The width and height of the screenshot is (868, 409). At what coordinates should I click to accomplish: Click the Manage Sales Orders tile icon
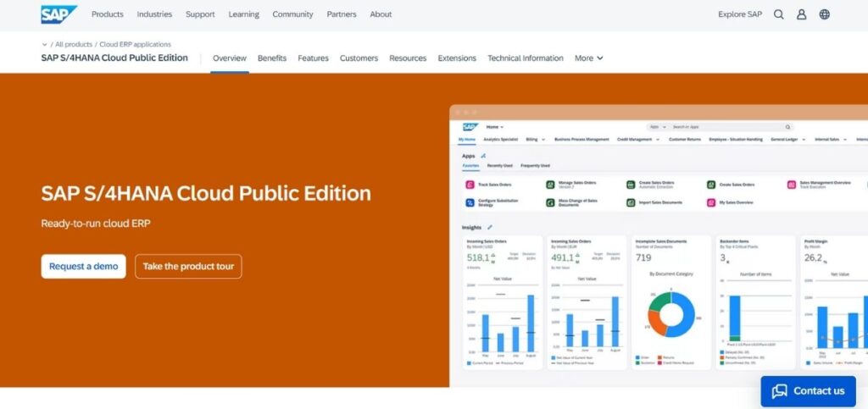(549, 185)
